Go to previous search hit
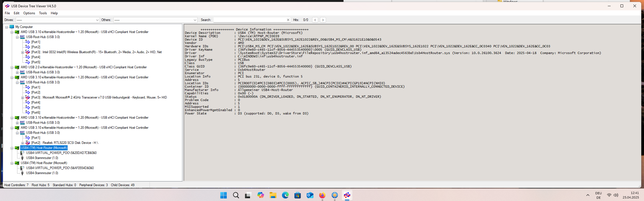The image size is (644, 201). pos(315,20)
